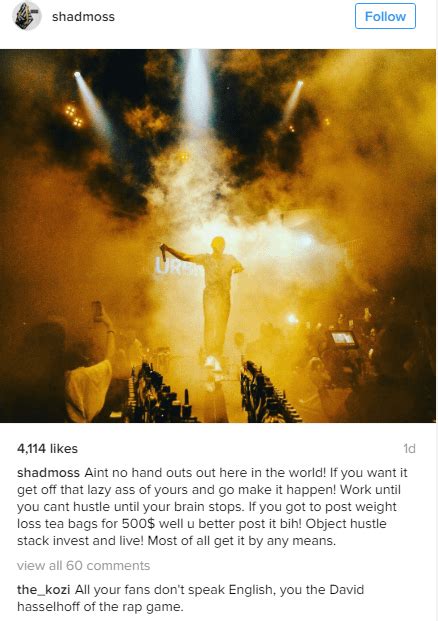Viewport: 438px width, 621px height.
Task: Click the center spotlight beam overhead
Action: [196, 91]
